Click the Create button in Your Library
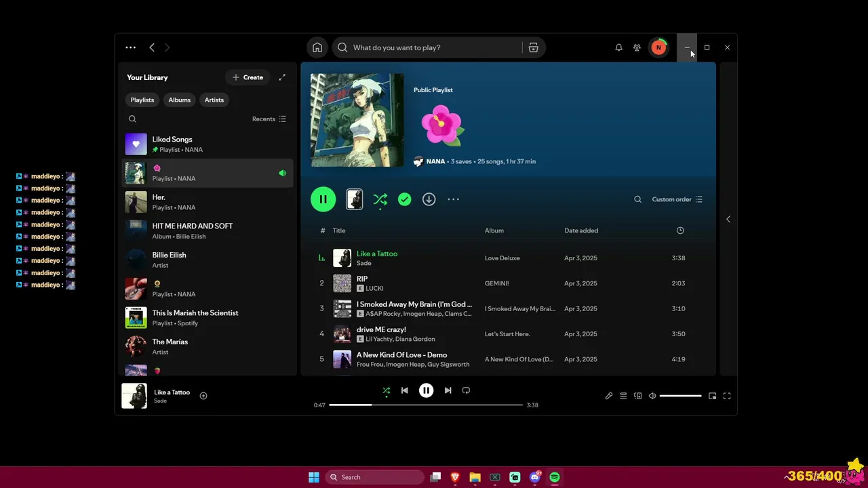Screen dimensions: 868x488 click(x=248, y=77)
